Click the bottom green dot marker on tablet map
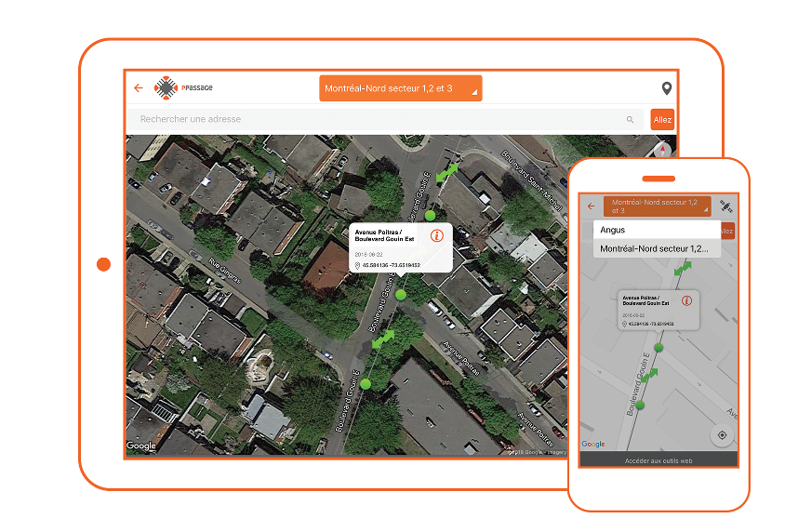798x532 pixels. click(x=366, y=383)
